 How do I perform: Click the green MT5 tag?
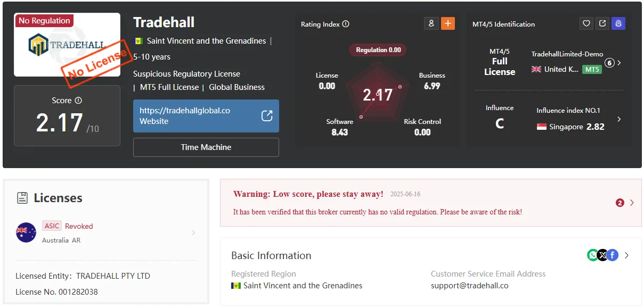tap(591, 69)
